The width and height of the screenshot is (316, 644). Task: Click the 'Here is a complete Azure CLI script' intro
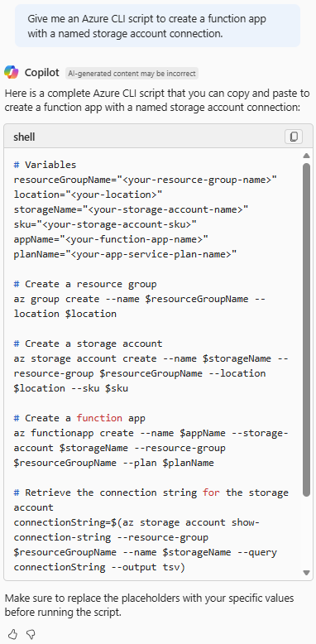(x=157, y=100)
